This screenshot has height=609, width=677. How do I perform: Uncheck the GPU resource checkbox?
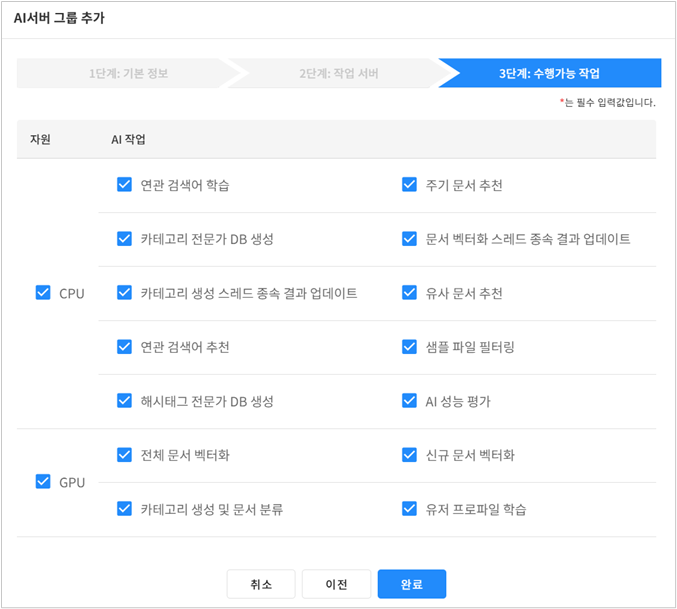tap(42, 482)
